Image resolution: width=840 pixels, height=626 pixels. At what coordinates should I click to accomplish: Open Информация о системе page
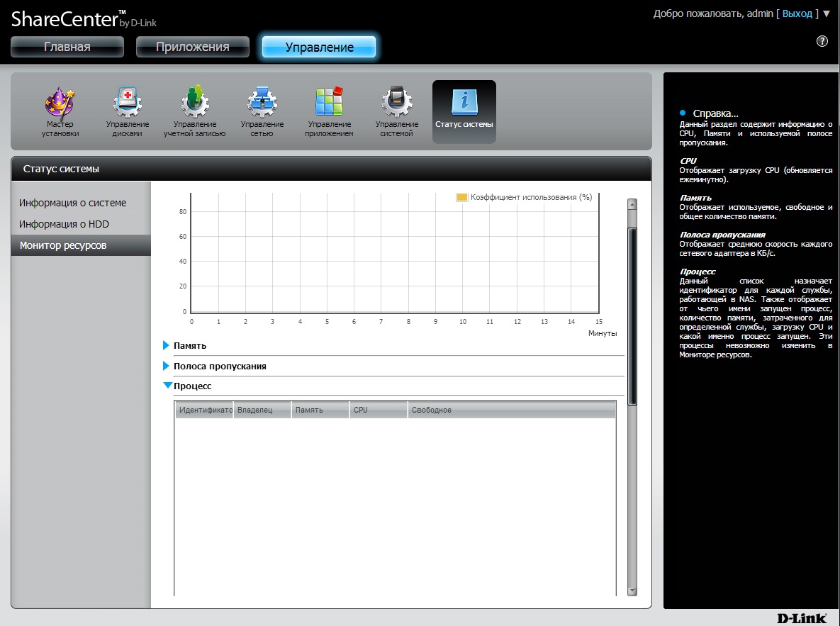[72, 203]
